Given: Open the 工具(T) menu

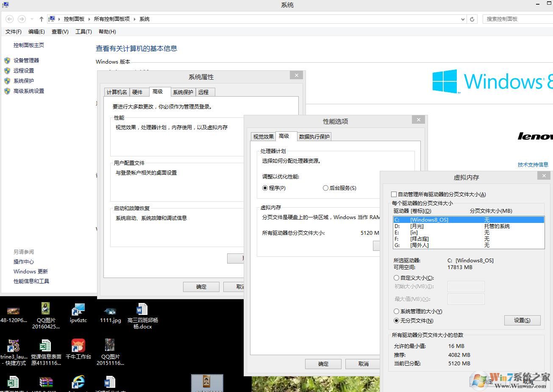Looking at the screenshot, I should [83, 32].
